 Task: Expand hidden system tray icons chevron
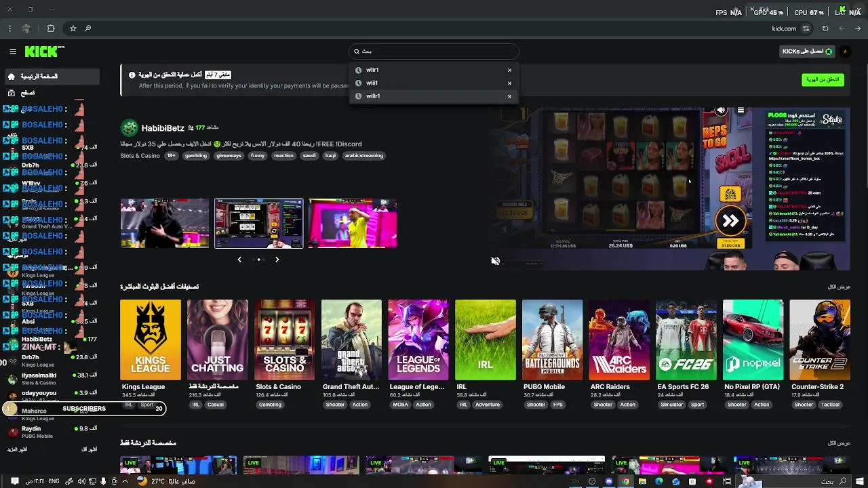click(x=125, y=481)
